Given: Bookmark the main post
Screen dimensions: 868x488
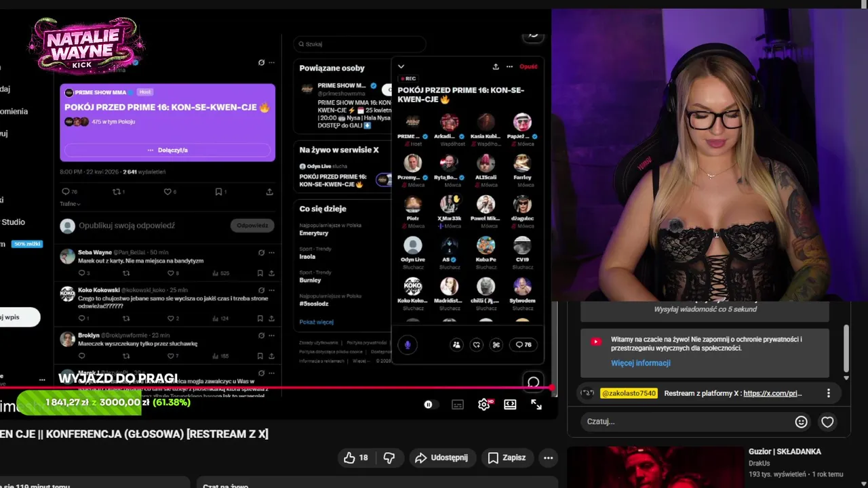Looking at the screenshot, I should [x=220, y=192].
